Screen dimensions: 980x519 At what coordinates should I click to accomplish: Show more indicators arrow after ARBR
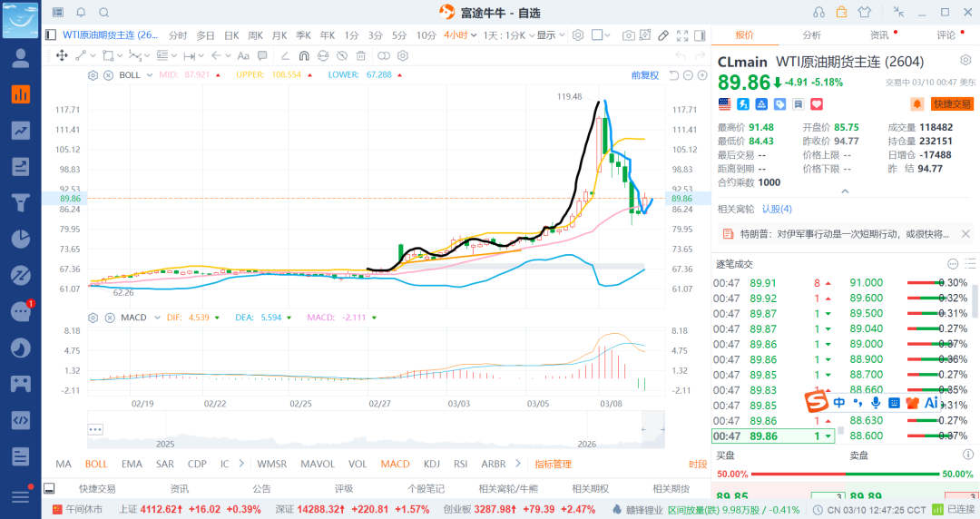517,464
